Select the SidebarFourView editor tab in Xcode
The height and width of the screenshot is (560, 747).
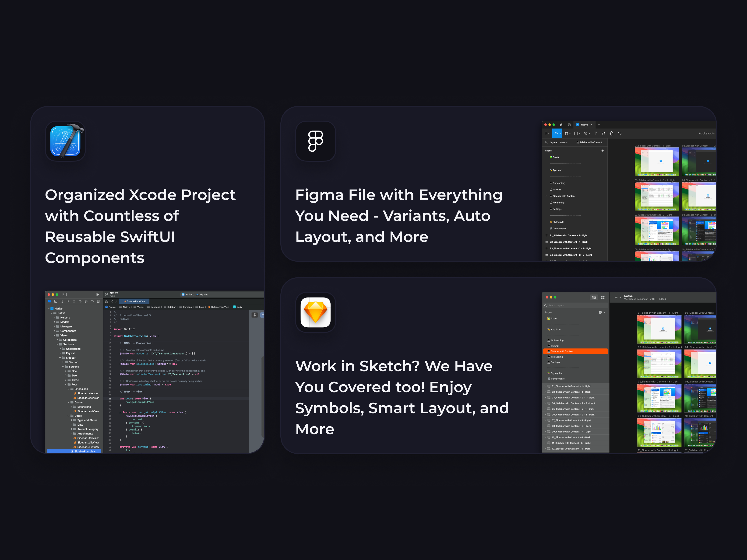[x=134, y=301]
